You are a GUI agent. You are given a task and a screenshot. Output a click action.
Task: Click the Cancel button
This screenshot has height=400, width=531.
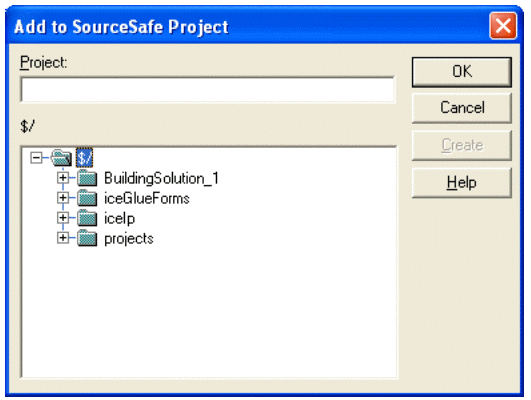pyautogui.click(x=462, y=108)
